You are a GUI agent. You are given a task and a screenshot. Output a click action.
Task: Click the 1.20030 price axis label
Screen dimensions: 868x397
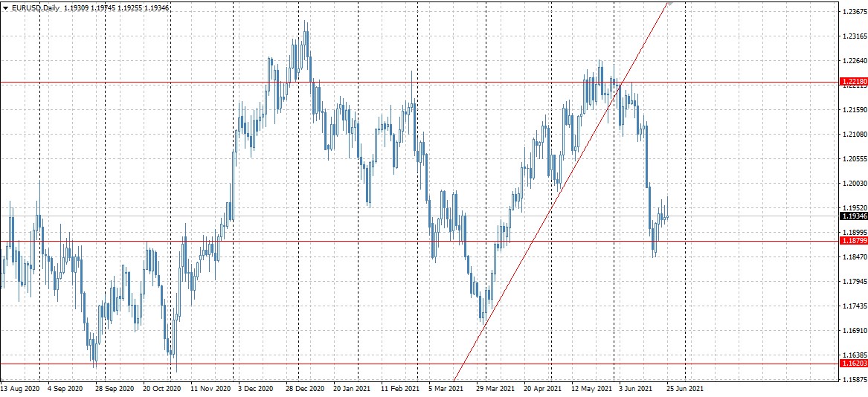(x=853, y=184)
